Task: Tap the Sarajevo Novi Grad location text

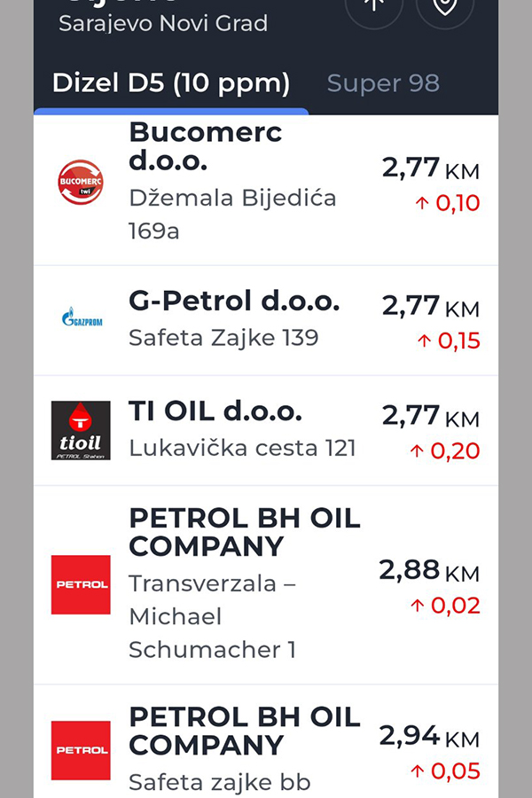Action: click(163, 24)
